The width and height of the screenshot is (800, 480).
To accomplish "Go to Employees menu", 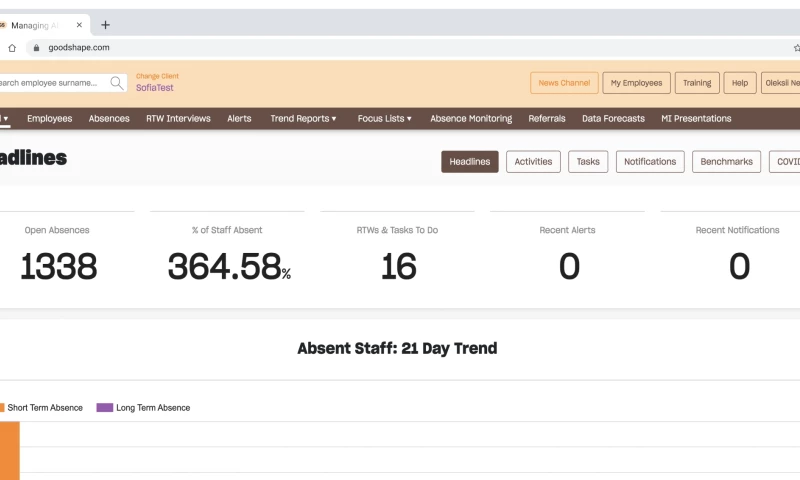I will click(x=49, y=118).
